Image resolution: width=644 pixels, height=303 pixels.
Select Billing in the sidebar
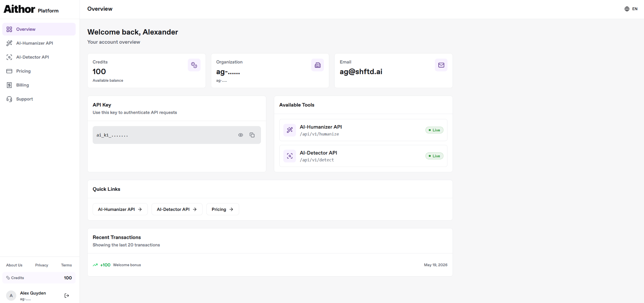[39, 85]
